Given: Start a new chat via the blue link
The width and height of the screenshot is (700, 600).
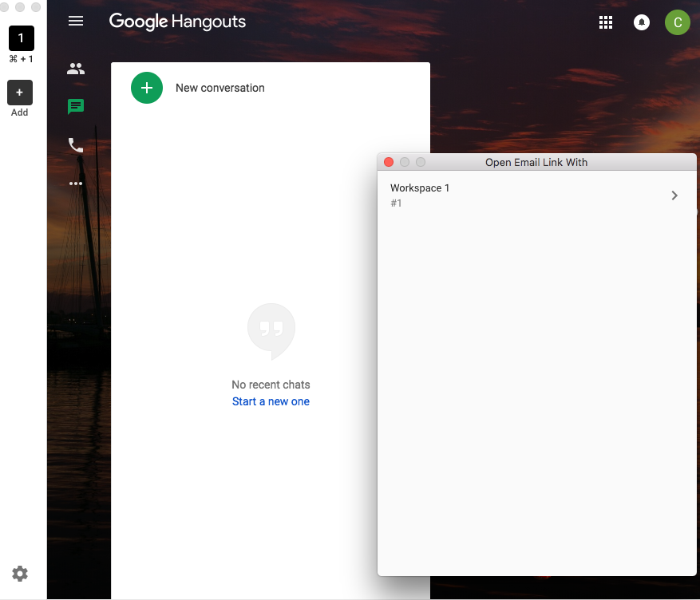Looking at the screenshot, I should click(271, 401).
